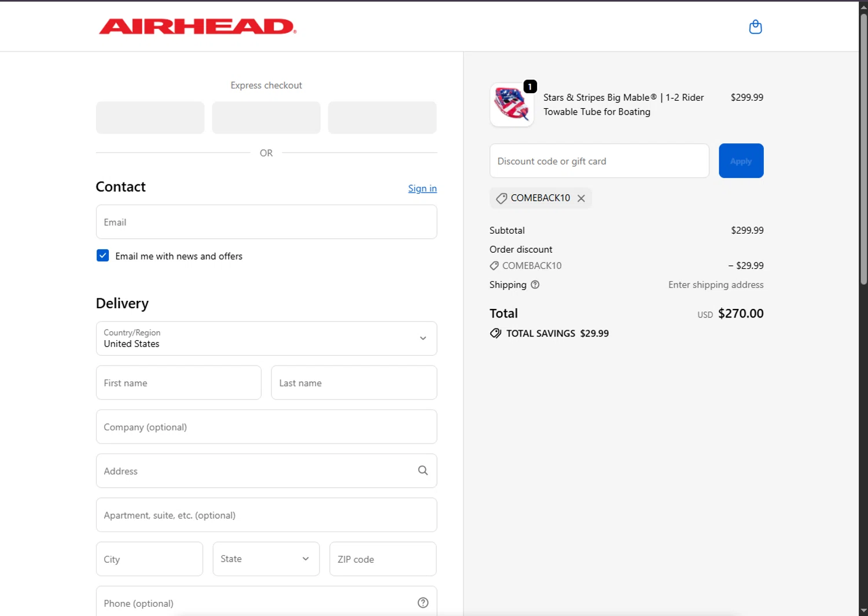Image resolution: width=868 pixels, height=616 pixels.
Task: Click the Apply discount button
Action: [x=741, y=161]
